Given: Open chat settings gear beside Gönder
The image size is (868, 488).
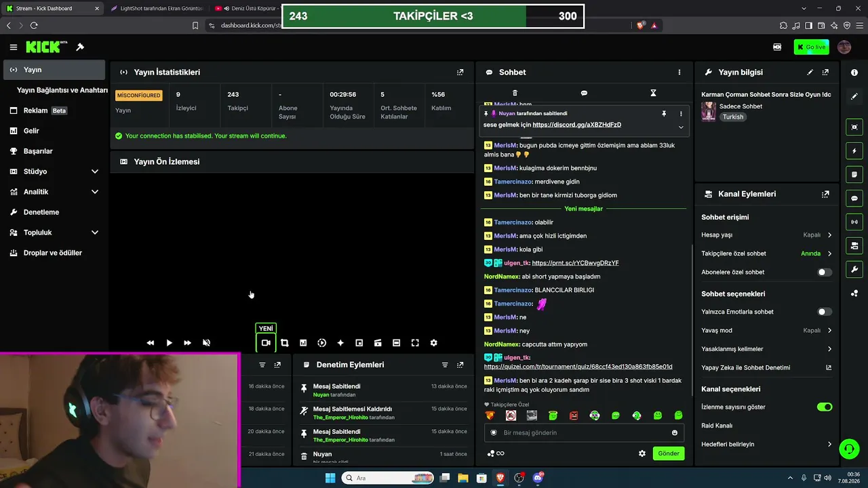Looking at the screenshot, I should tap(642, 453).
